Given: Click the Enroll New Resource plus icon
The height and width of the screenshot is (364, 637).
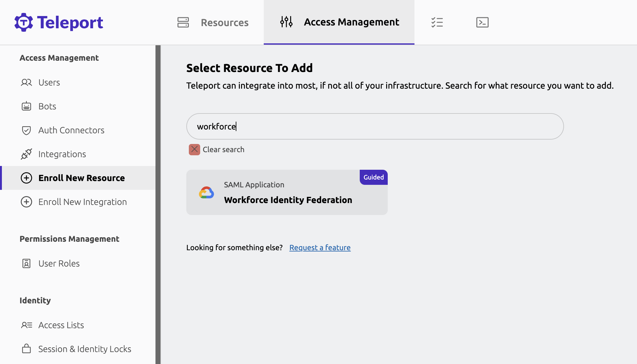Looking at the screenshot, I should point(26,178).
